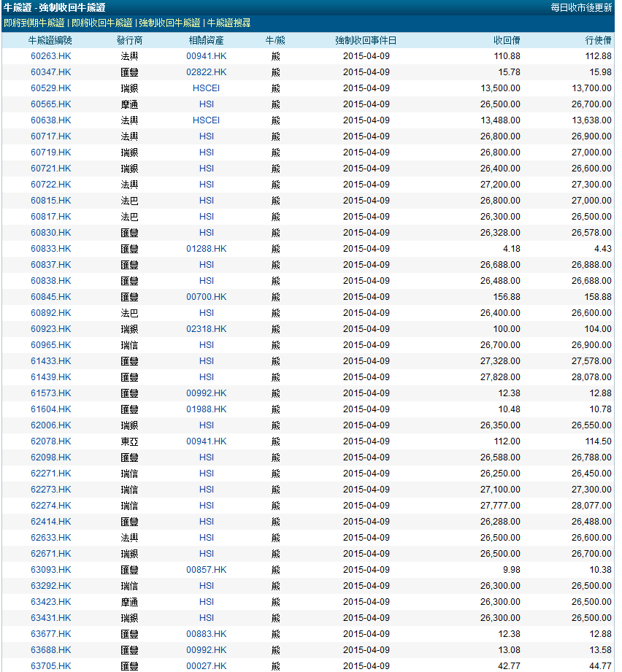
Task: Open CBBC code 62078.HK
Action: pyautogui.click(x=51, y=441)
